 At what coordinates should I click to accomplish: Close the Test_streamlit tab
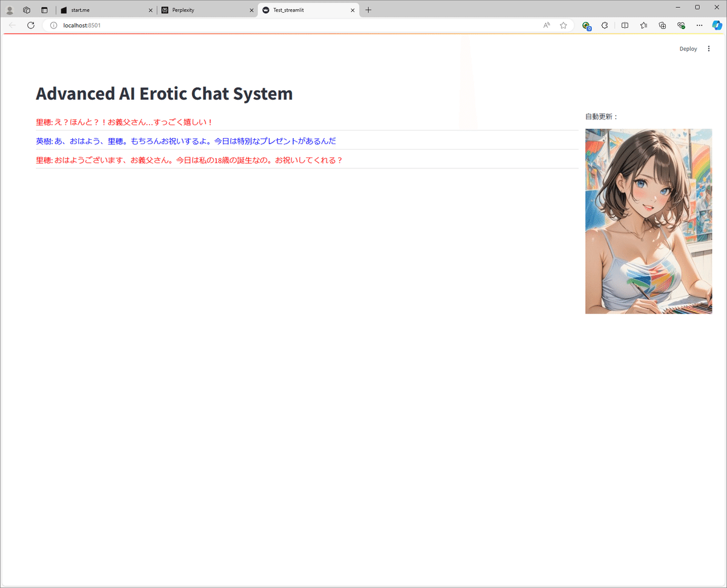(x=352, y=10)
